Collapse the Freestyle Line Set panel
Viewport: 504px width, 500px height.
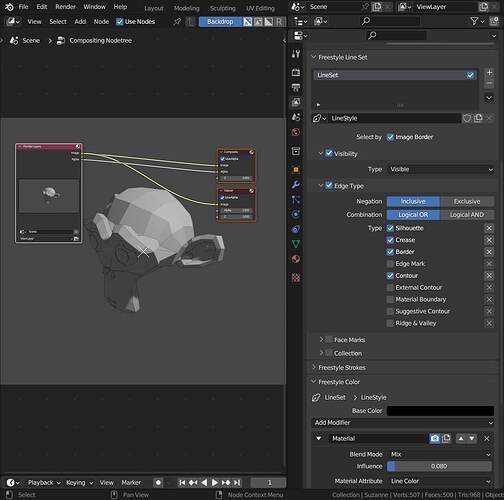tap(314, 57)
